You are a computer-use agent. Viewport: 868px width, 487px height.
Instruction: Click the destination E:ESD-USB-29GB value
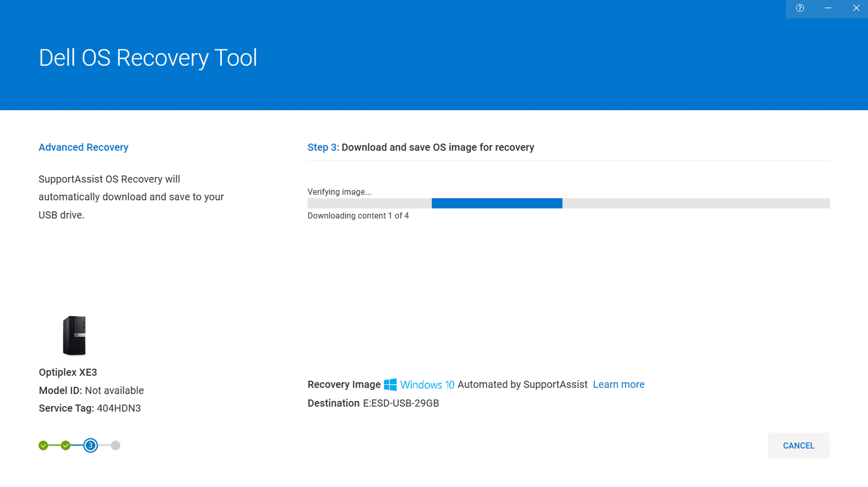point(401,403)
